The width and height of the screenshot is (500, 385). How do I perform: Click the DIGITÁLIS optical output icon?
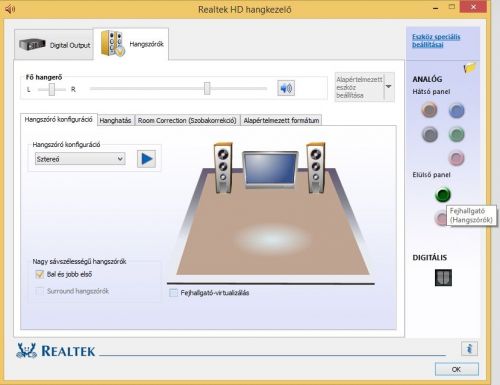[443, 277]
